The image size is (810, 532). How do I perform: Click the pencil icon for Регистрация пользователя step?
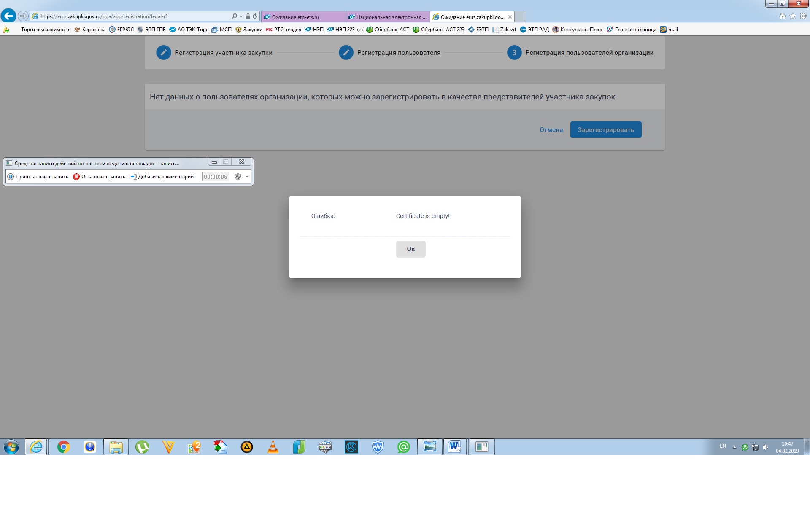pos(346,53)
